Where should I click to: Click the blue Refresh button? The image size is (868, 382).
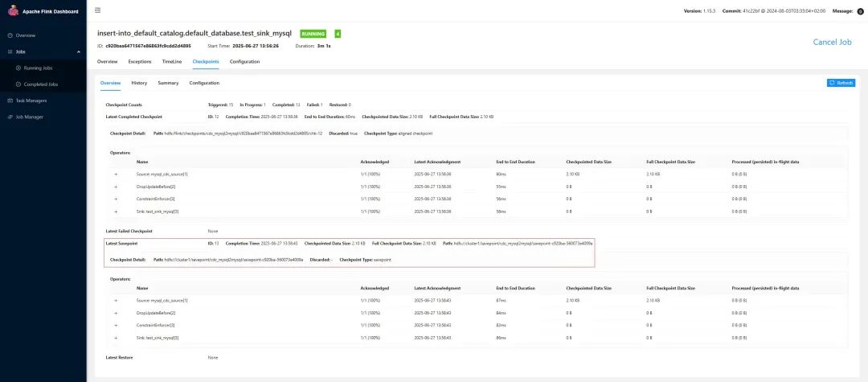click(x=841, y=83)
